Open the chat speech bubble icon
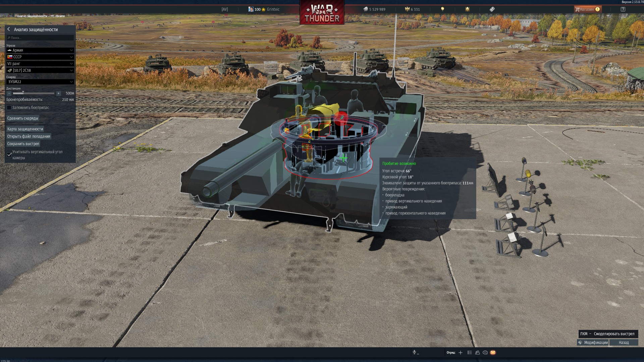Image resolution: width=644 pixels, height=362 pixels. point(485,353)
